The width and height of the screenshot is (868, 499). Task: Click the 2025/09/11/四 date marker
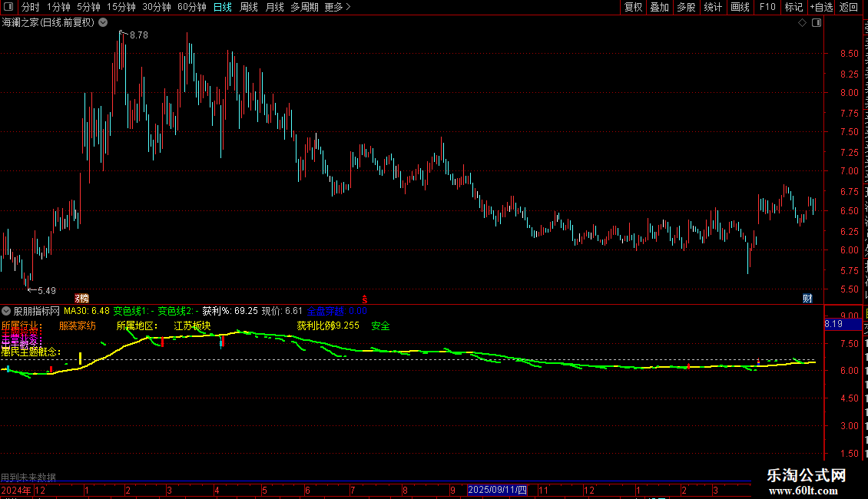pyautogui.click(x=497, y=490)
